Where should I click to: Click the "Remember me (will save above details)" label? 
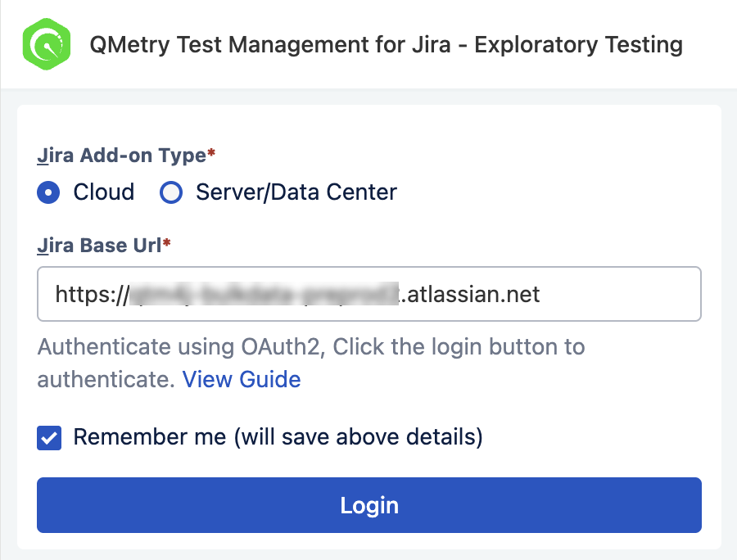[x=278, y=437]
